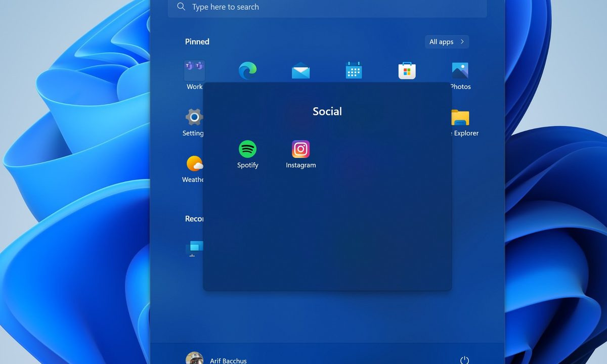Image resolution: width=607 pixels, height=364 pixels.
Task: Rename the Social folder title
Action: point(327,111)
